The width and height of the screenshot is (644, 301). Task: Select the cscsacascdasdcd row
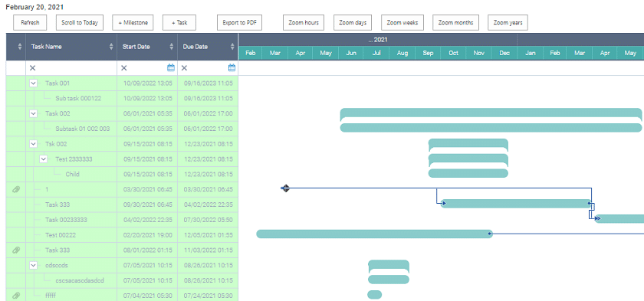(x=122, y=280)
